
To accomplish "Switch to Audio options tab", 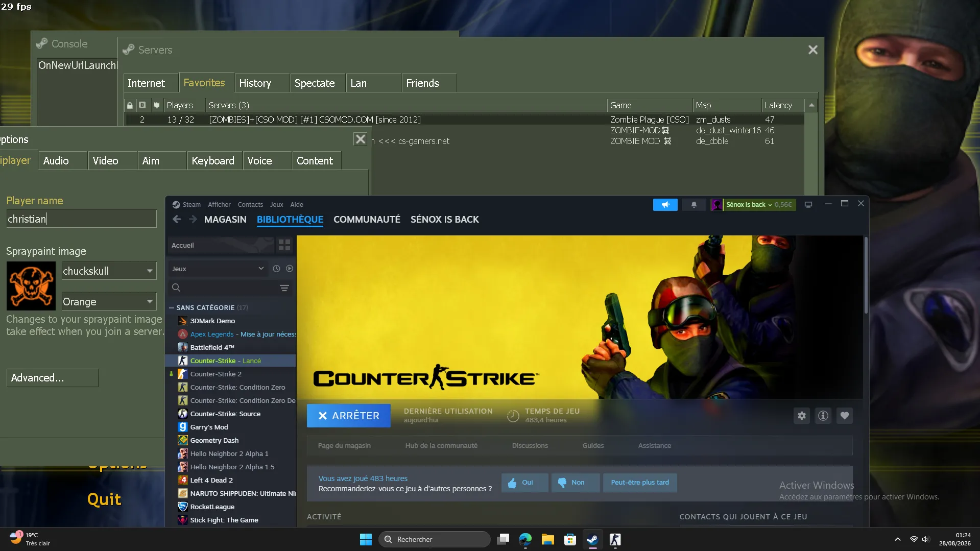I will point(63,160).
